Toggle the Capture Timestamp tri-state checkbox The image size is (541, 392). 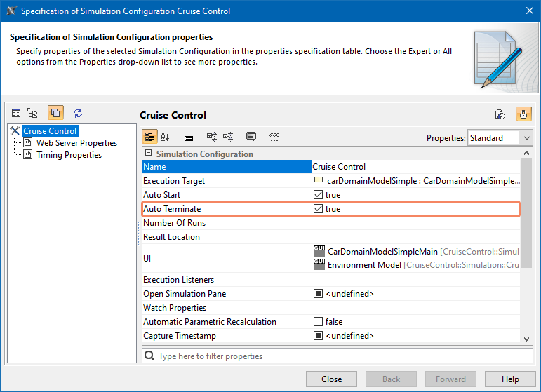pos(318,336)
